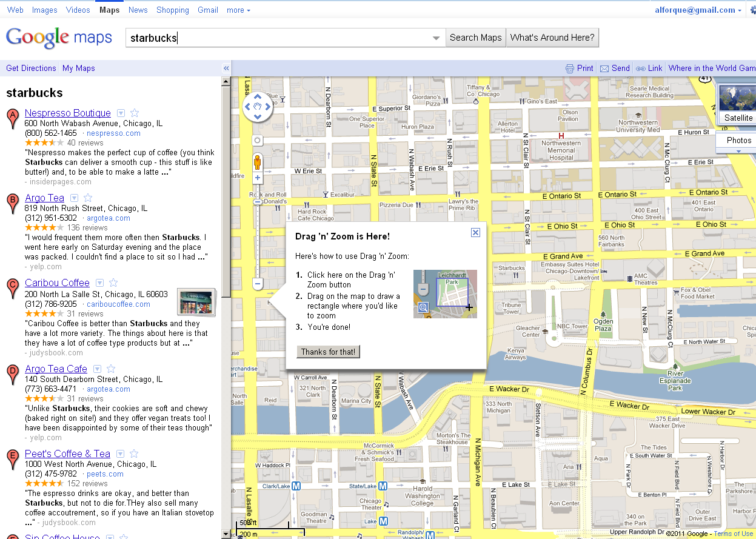
Task: Open Terms of Use link
Action: pyautogui.click(x=733, y=534)
